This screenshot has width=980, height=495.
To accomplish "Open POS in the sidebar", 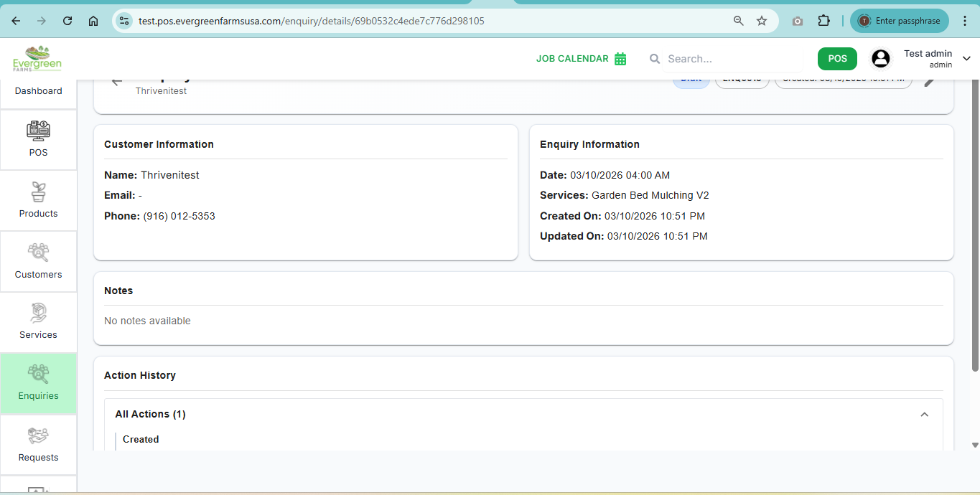I will [x=38, y=140].
